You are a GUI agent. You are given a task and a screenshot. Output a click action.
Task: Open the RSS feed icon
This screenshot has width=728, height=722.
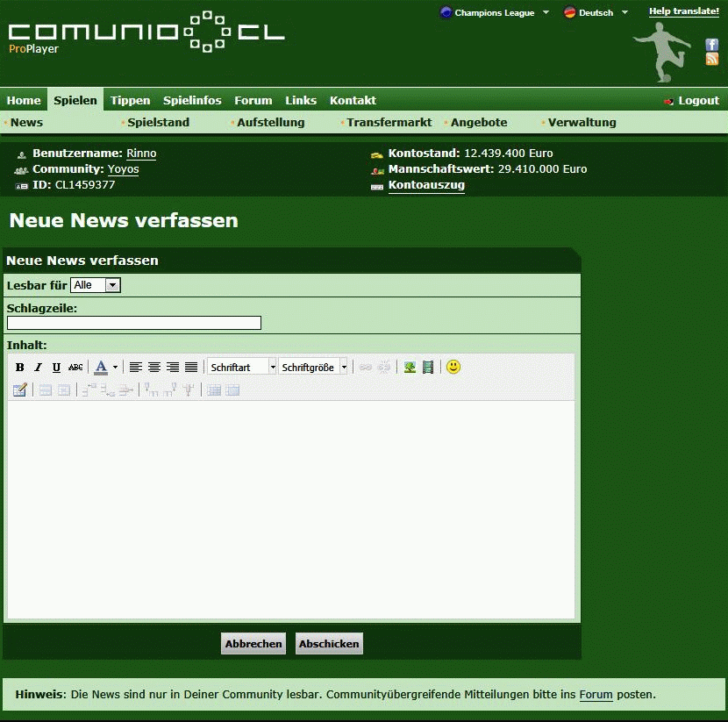tap(712, 60)
